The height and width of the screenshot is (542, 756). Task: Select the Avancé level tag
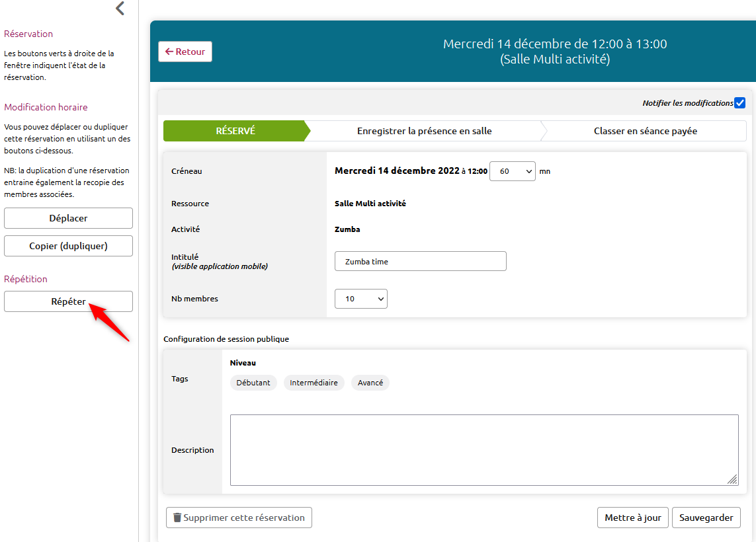[x=370, y=383]
